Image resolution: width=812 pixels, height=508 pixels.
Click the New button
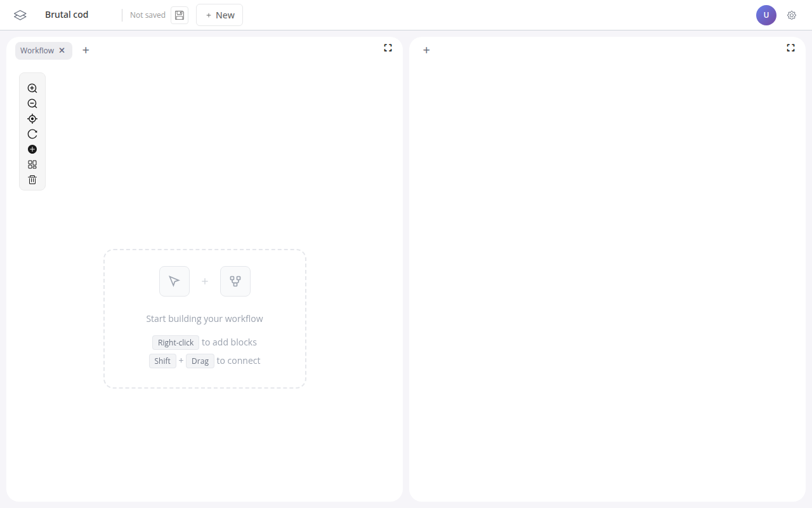coord(219,15)
